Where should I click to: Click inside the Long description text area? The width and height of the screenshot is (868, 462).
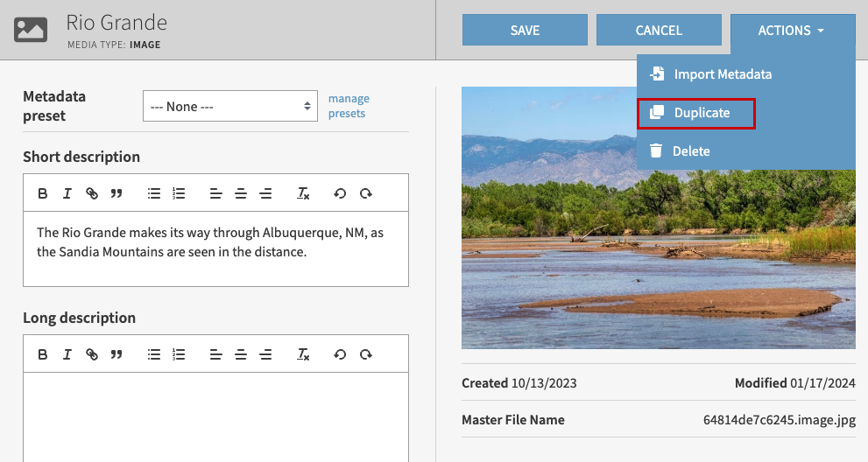pos(215,417)
